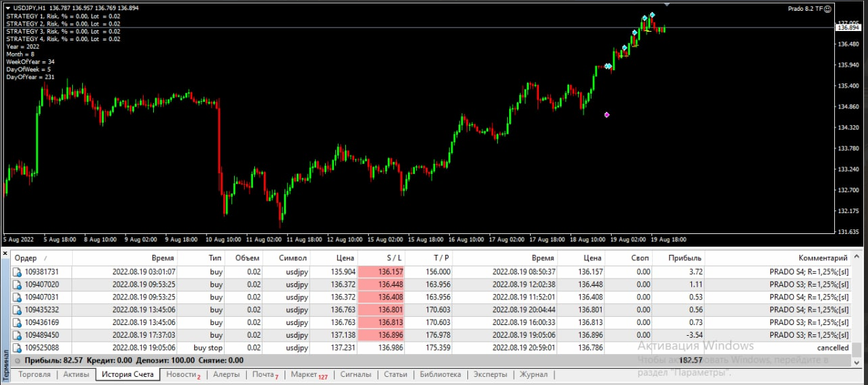Click the red S/L cell 136.896

coord(382,335)
